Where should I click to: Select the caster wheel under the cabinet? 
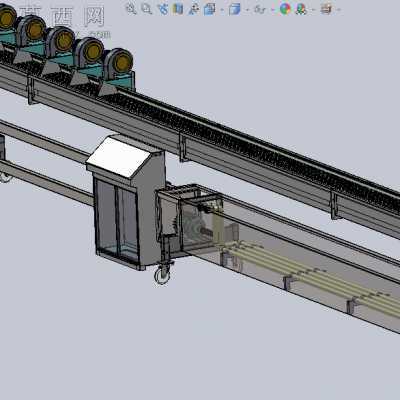pos(163,275)
